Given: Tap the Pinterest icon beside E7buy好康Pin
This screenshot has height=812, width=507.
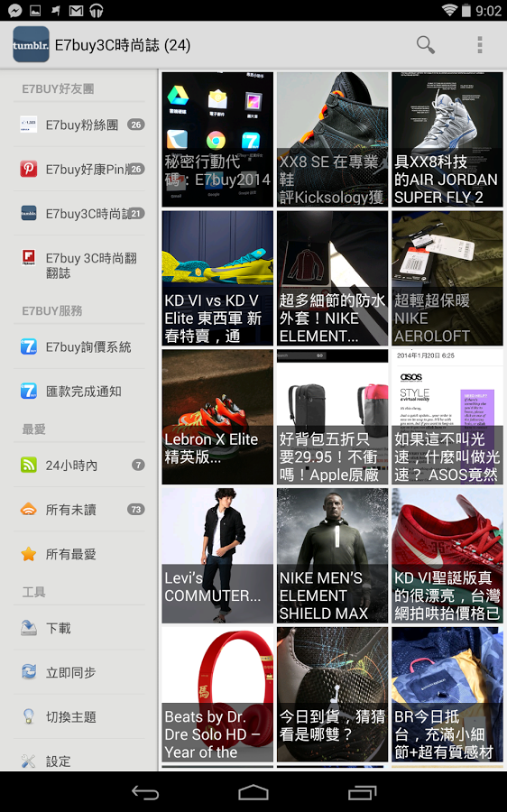Looking at the screenshot, I should click(x=29, y=169).
